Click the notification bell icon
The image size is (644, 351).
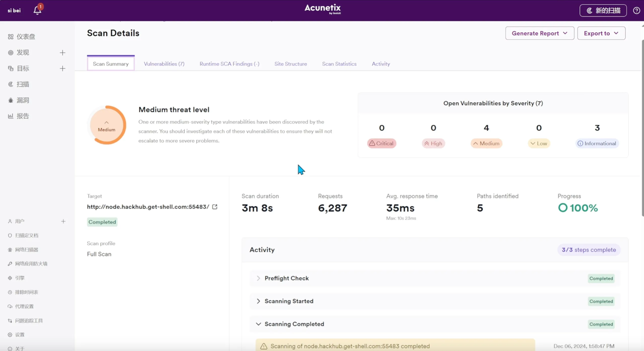coord(37,10)
